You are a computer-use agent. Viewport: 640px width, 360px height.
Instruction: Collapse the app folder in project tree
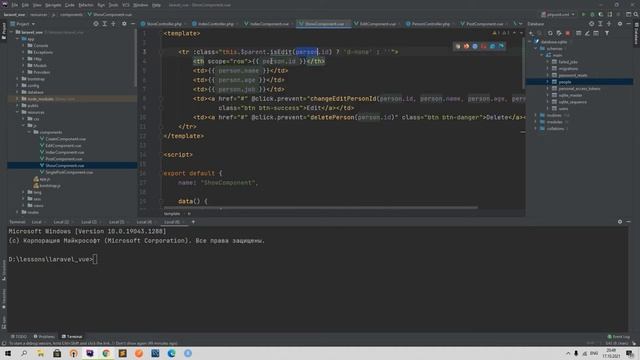pyautogui.click(x=18, y=39)
